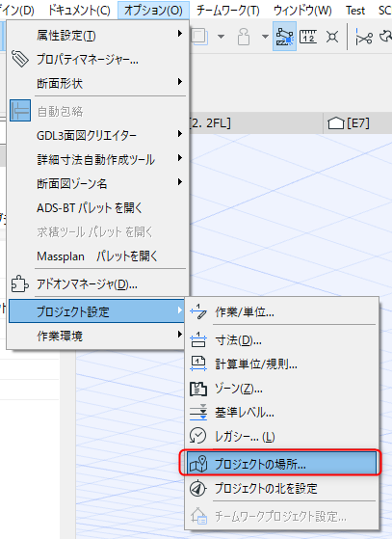This screenshot has width=392, height=539.
Task: Toggle the 自動包絡 auto-intersection icon
Action: (20, 110)
